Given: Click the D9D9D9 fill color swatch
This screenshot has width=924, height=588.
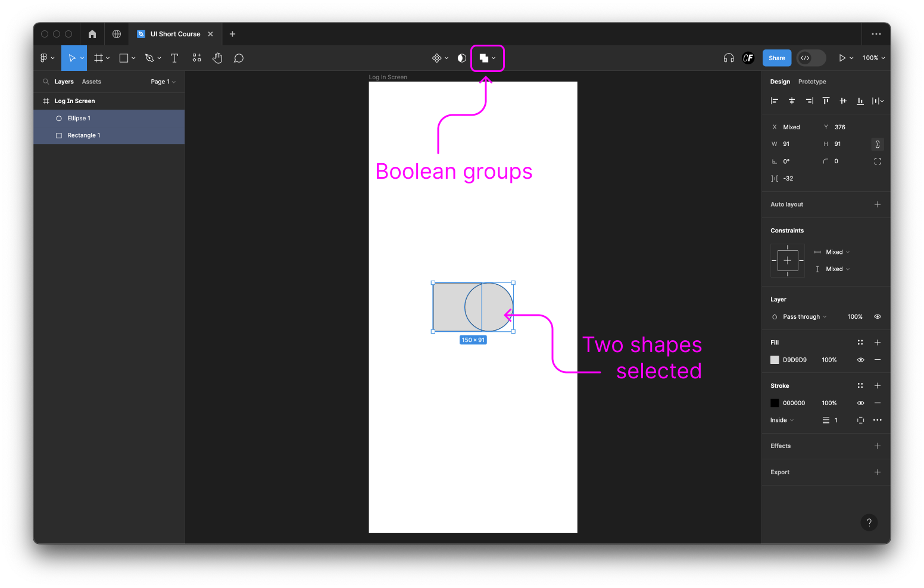Looking at the screenshot, I should (x=775, y=360).
